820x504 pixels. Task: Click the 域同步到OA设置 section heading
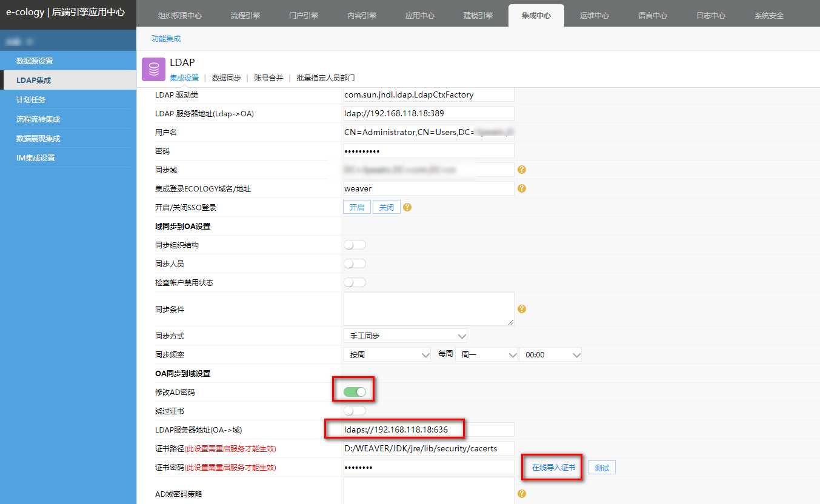182,226
